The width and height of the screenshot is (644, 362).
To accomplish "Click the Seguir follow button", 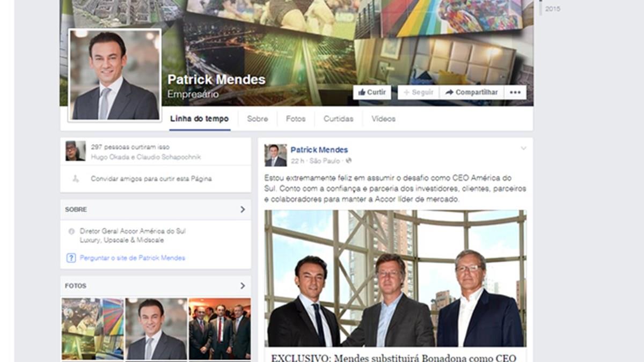I will [418, 92].
